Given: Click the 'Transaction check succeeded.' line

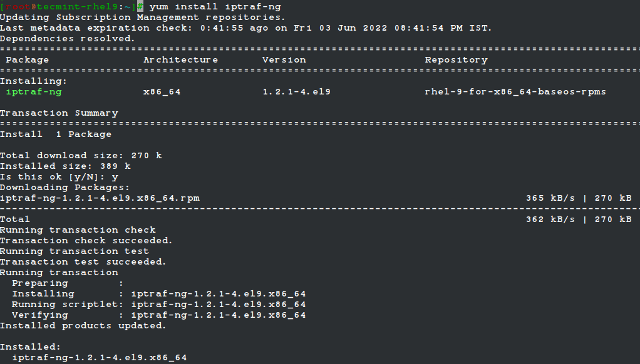Looking at the screenshot, I should click(86, 241).
